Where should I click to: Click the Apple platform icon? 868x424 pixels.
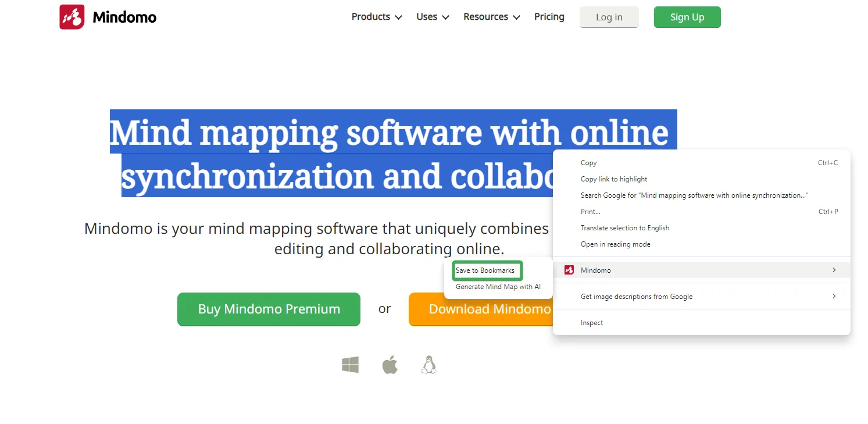390,365
